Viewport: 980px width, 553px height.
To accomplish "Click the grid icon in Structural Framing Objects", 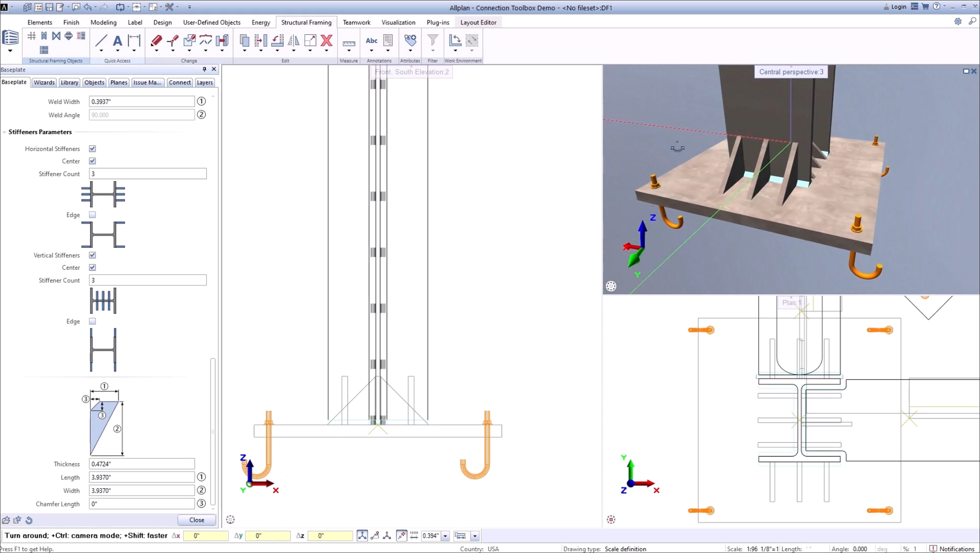I will 31,36.
